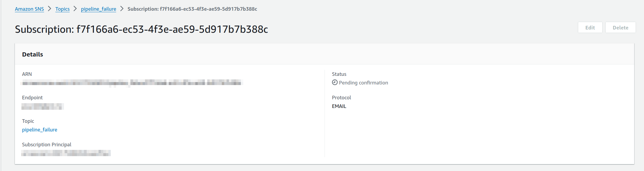Click the EMAIL protocol value
This screenshot has height=171, width=644.
click(x=339, y=106)
